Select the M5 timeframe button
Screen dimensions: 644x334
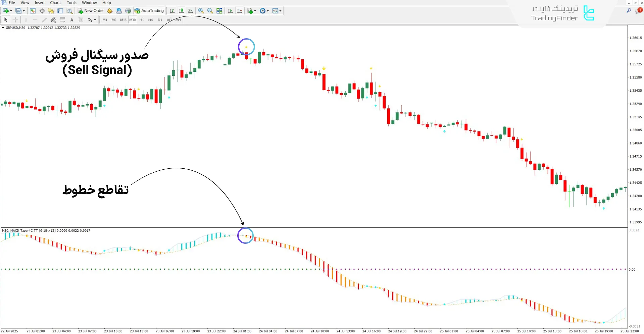coord(114,20)
